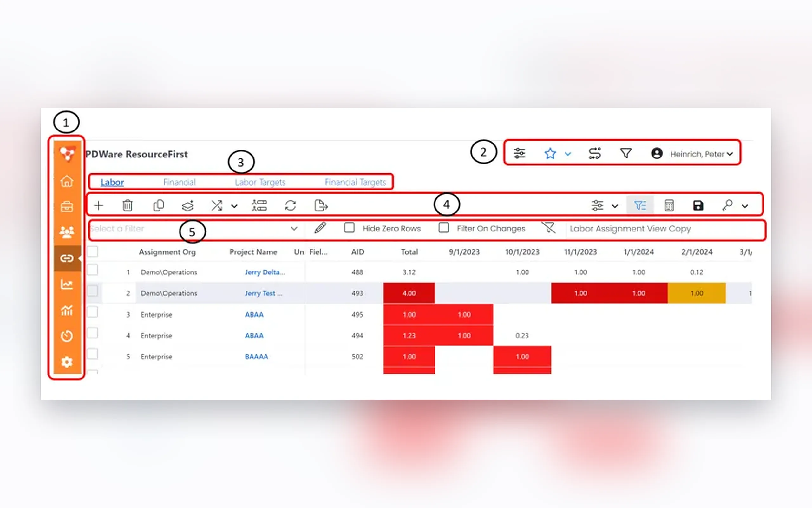812x508 pixels.
Task: Expand the dropdown arrow beside star icon
Action: (x=568, y=154)
